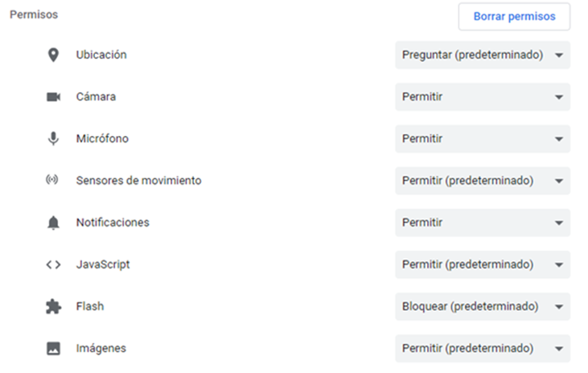This screenshot has height=373, width=588.
Task: Open the Ubicación permission dropdown
Action: (482, 55)
